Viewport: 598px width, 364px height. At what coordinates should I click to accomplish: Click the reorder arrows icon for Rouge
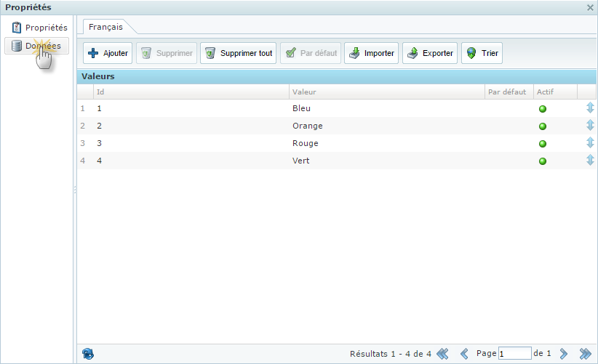click(590, 143)
